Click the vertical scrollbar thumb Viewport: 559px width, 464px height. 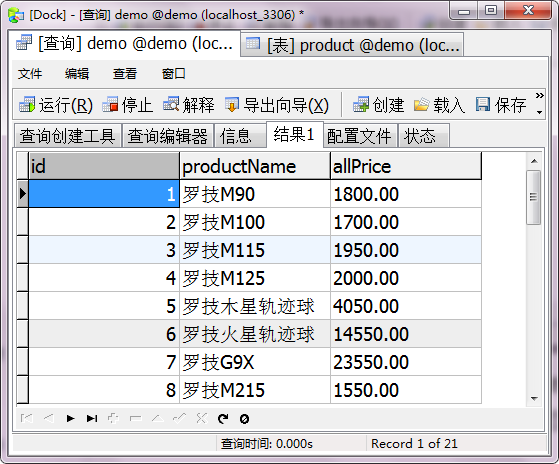tap(534, 197)
